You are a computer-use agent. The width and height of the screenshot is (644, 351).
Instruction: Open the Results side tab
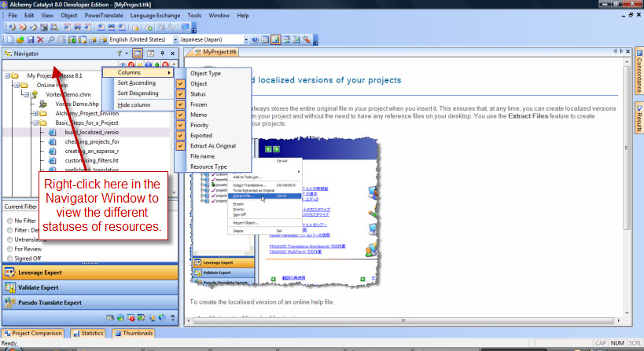639,117
